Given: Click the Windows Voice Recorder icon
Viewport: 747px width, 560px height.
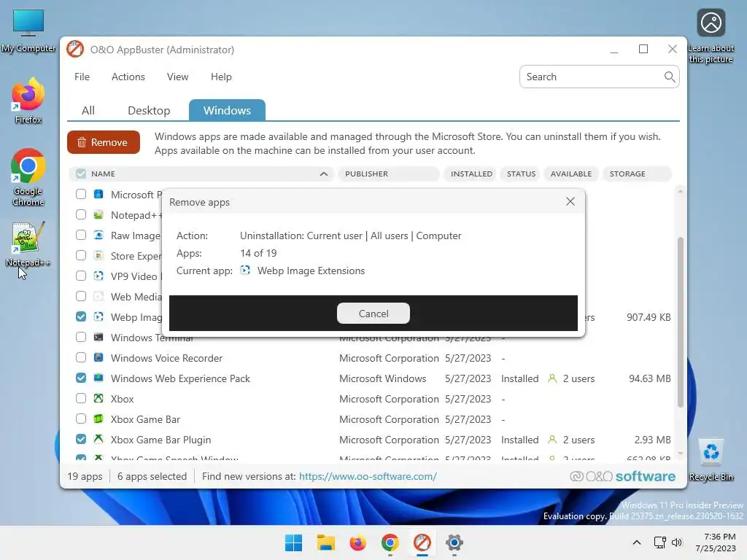Looking at the screenshot, I should pos(98,357).
